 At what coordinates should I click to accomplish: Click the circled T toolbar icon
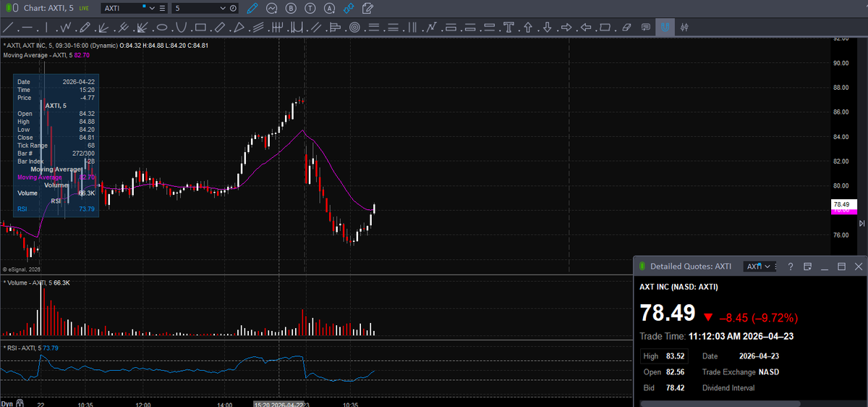point(310,9)
